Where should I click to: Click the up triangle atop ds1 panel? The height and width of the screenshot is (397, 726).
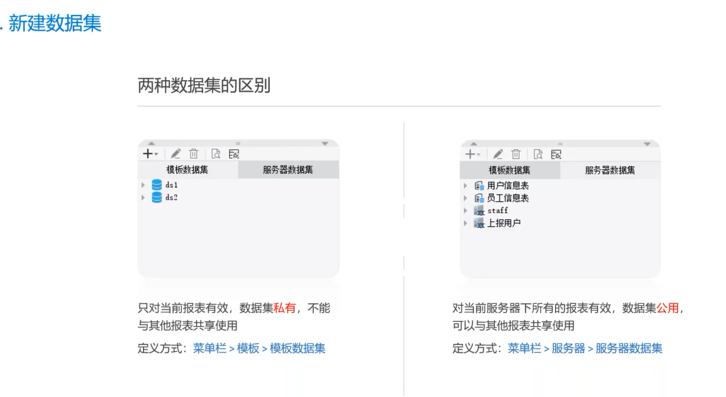151,144
